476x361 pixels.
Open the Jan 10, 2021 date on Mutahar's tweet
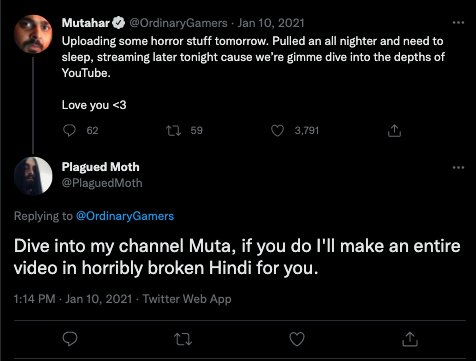point(271,23)
